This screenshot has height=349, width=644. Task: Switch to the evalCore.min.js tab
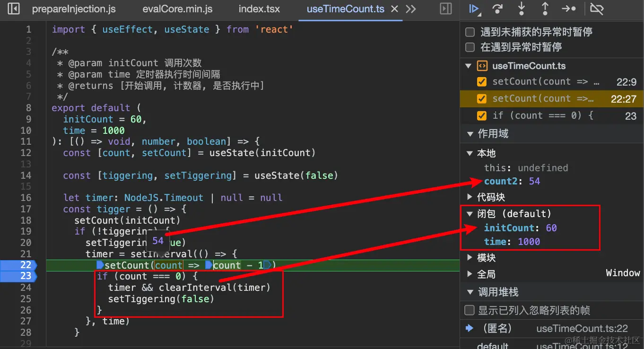pyautogui.click(x=177, y=9)
